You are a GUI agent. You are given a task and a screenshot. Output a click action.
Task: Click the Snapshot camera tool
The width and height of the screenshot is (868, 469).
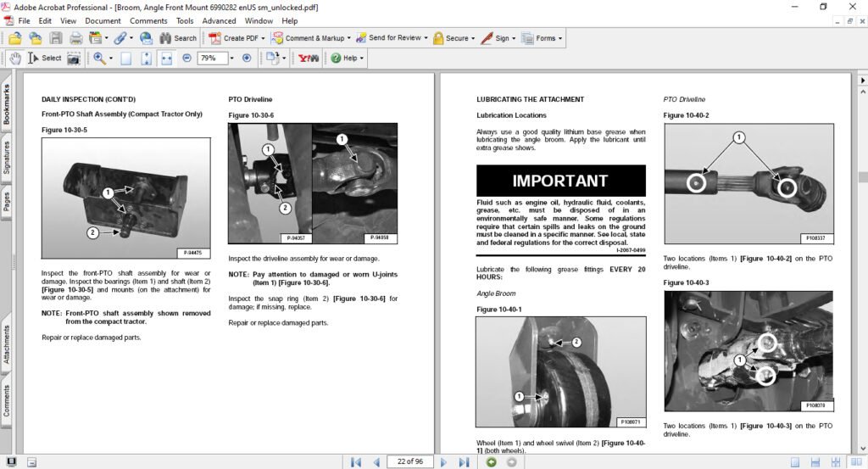(74, 59)
